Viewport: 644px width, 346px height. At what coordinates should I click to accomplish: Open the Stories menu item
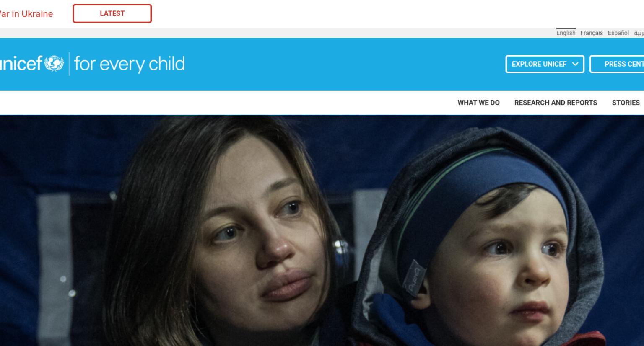(626, 103)
